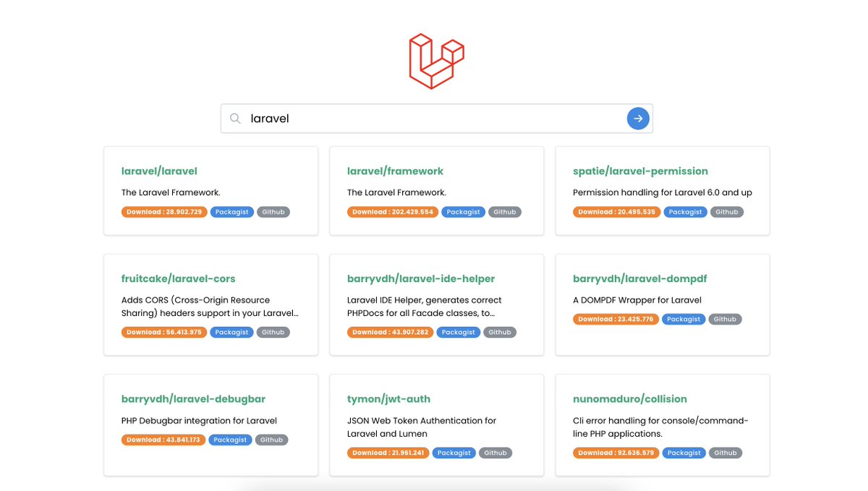Open the nunomaduro/collision package title
The width and height of the screenshot is (868, 491).
coord(630,399)
